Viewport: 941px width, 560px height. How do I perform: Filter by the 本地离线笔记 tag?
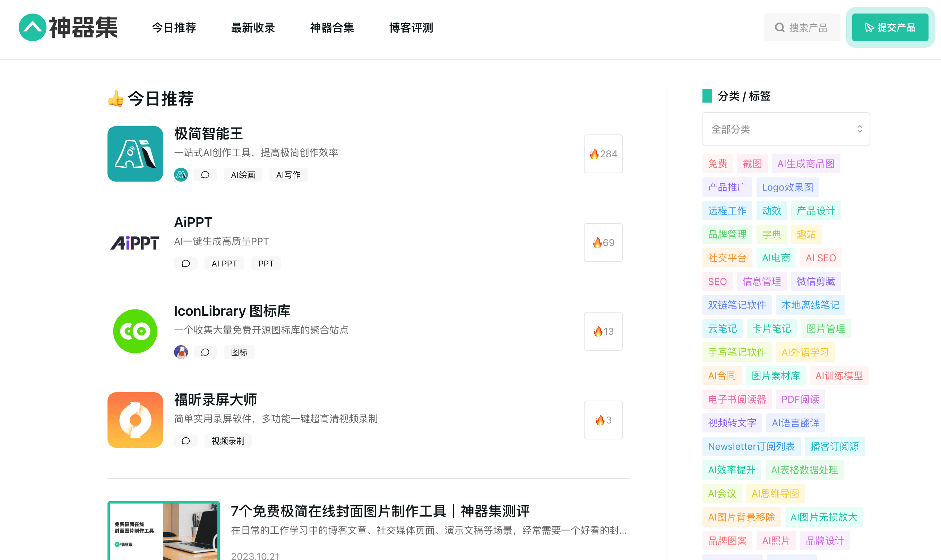(810, 305)
